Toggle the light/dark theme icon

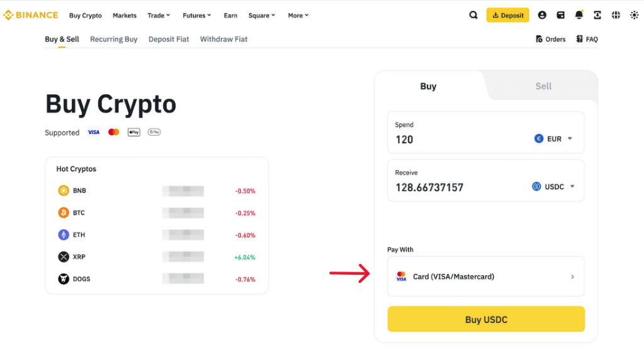point(635,15)
